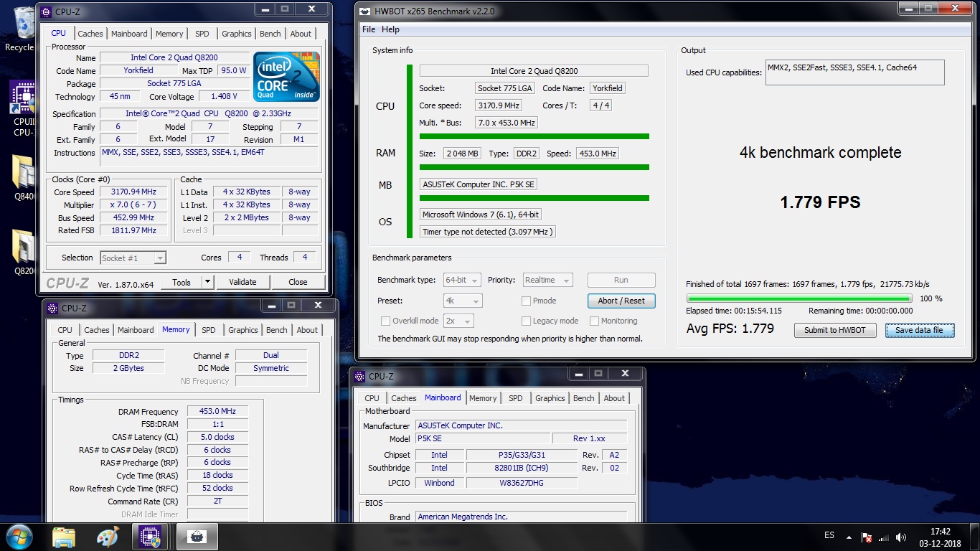Switch to Caches tab in top CPU-Z window
The width and height of the screenshot is (980, 551).
click(x=90, y=34)
